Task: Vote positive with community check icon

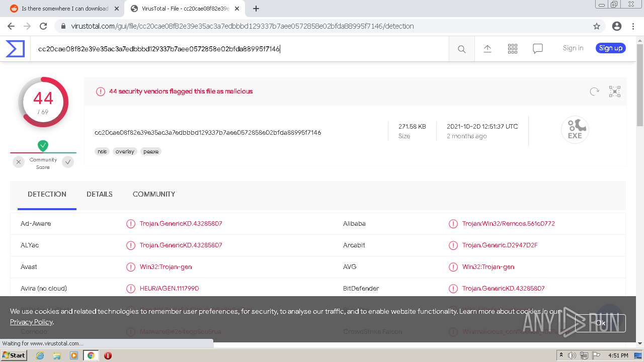Action: (68, 162)
